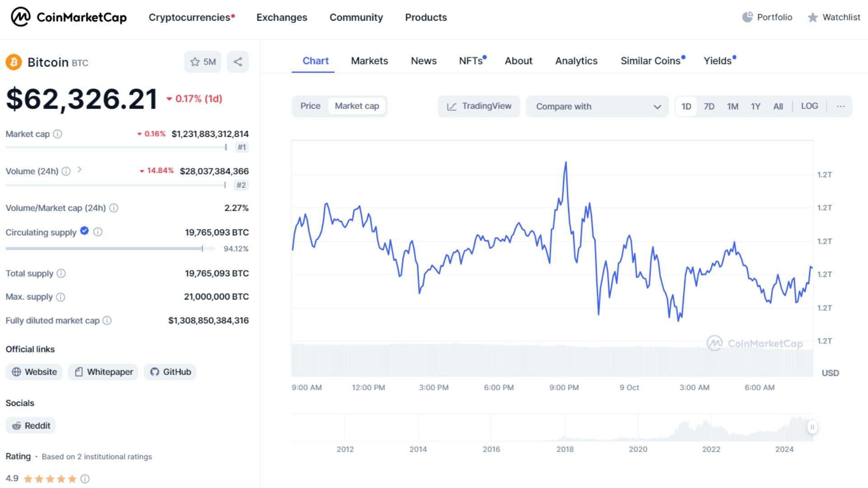Click the Reddit social icon

pyautogui.click(x=17, y=425)
